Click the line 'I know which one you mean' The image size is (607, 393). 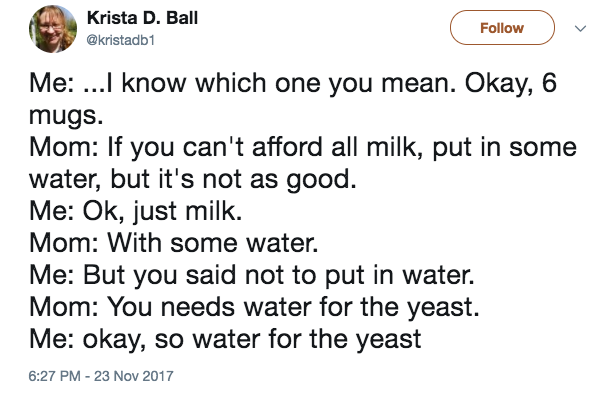coord(280,83)
